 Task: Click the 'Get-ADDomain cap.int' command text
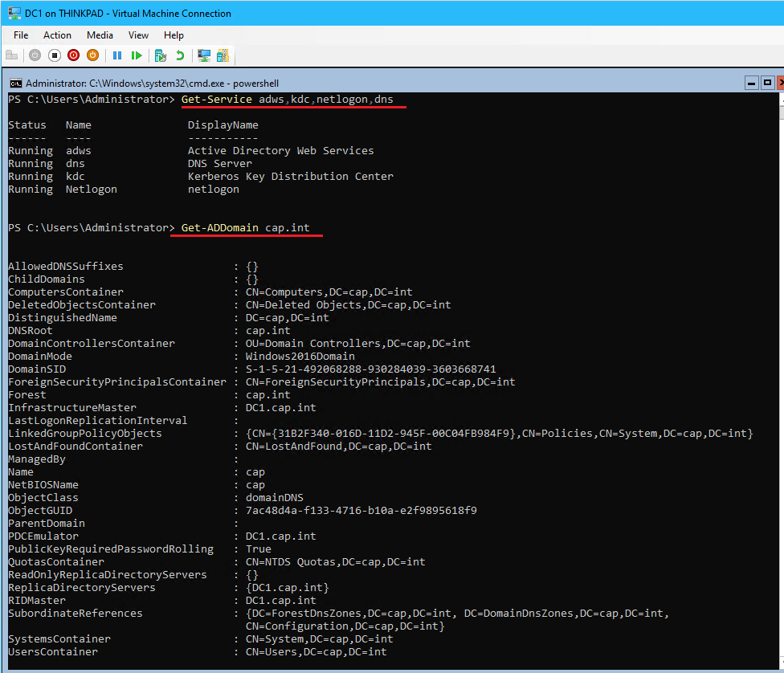[x=246, y=227]
